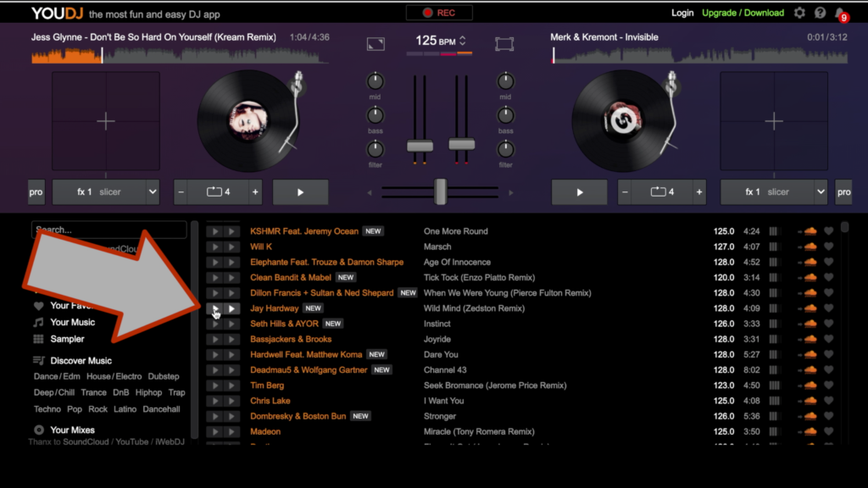
Task: Click the left deck mid knob
Action: 376,81
